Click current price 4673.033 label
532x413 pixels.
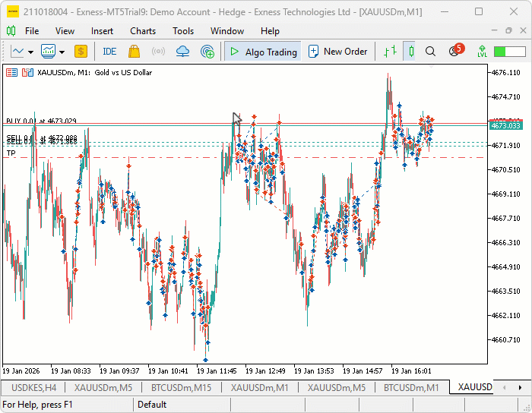505,126
